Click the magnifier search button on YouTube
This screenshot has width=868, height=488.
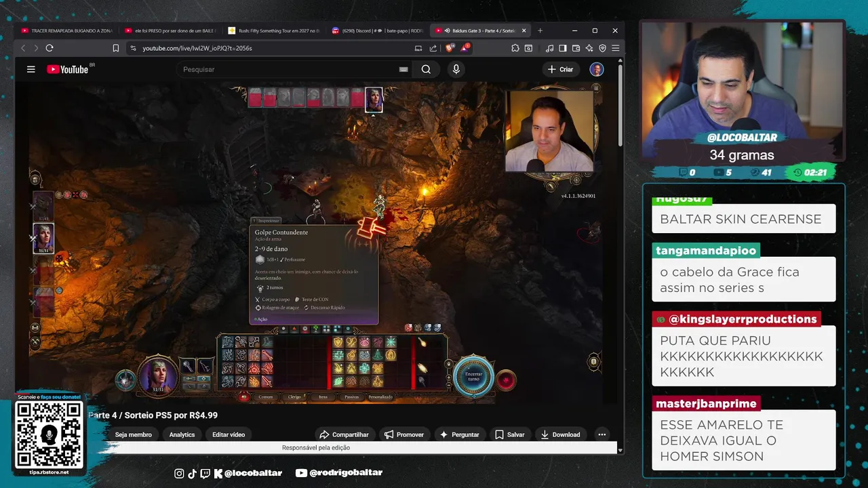pyautogui.click(x=426, y=69)
